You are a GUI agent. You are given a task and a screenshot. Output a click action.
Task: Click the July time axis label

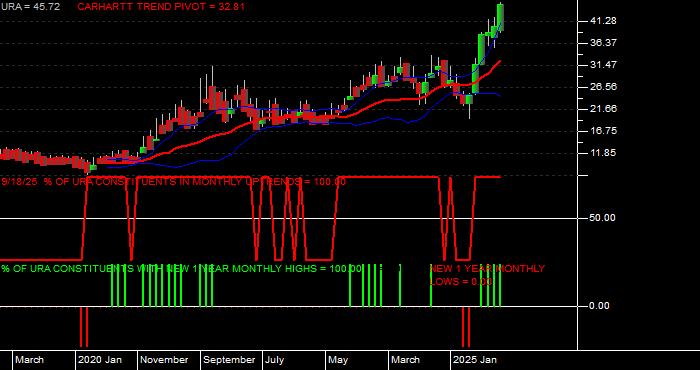click(x=275, y=360)
